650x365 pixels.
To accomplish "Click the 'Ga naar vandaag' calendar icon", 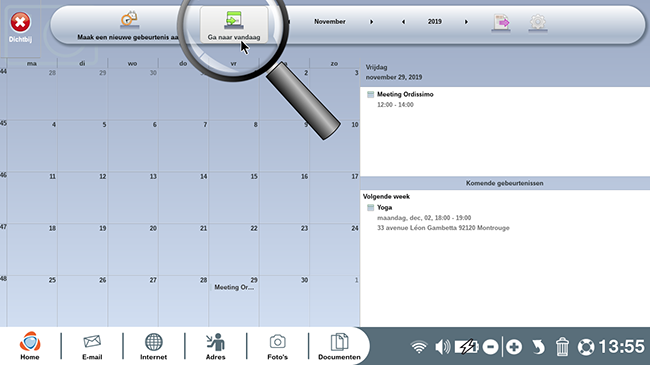I will click(x=234, y=20).
